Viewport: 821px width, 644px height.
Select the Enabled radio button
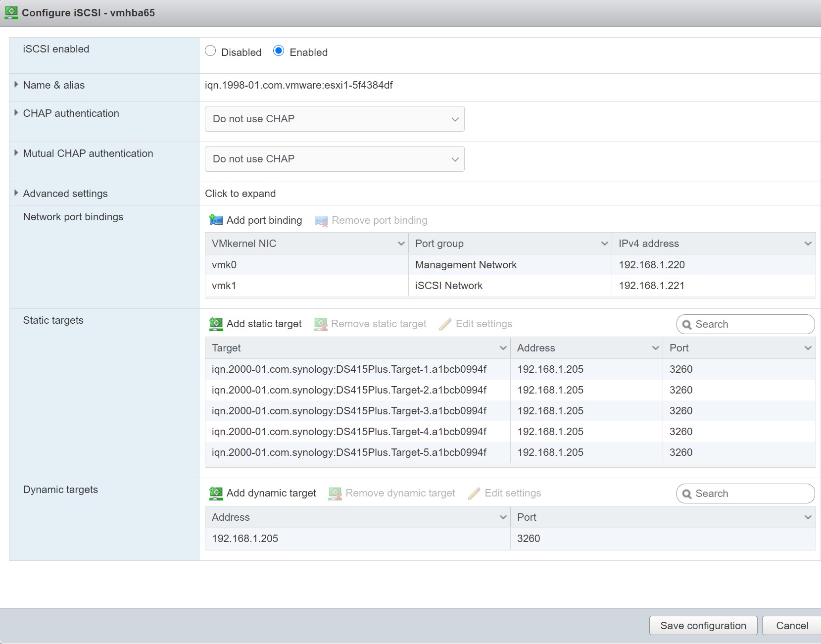coord(279,51)
